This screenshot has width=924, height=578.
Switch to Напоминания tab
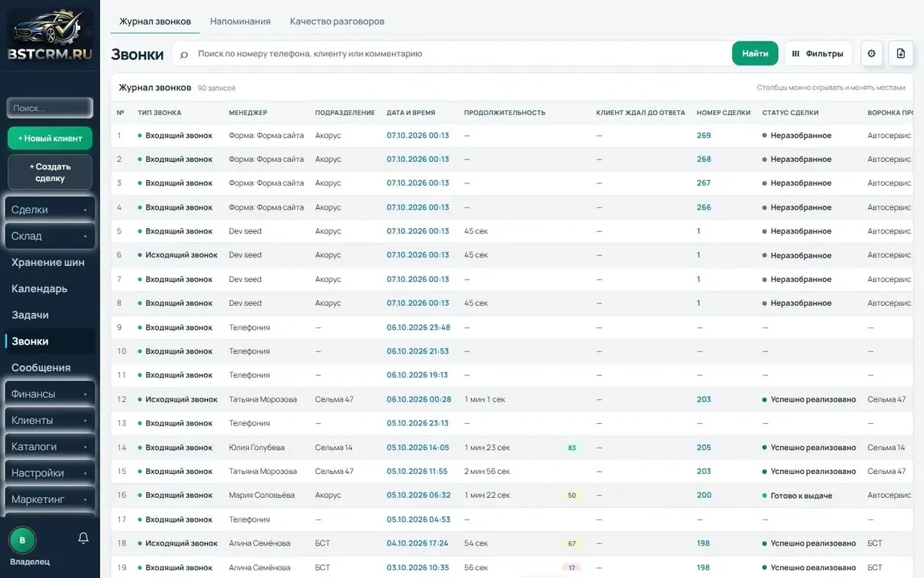tap(240, 22)
